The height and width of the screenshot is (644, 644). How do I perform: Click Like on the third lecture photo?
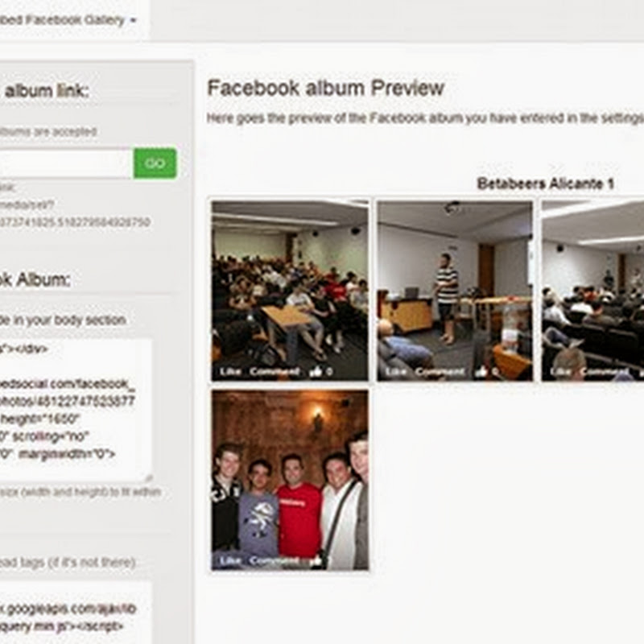click(x=560, y=372)
